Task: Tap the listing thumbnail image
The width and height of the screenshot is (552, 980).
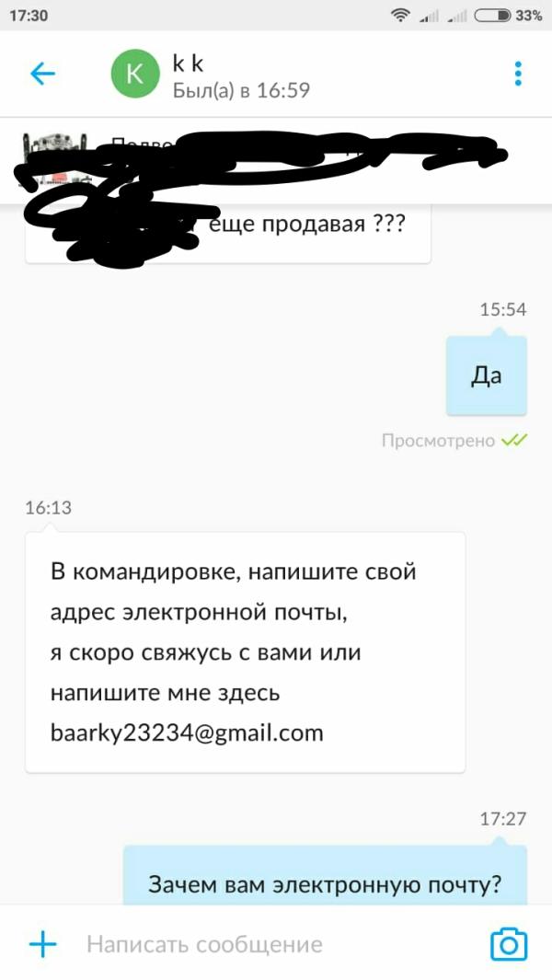Action: click(52, 156)
